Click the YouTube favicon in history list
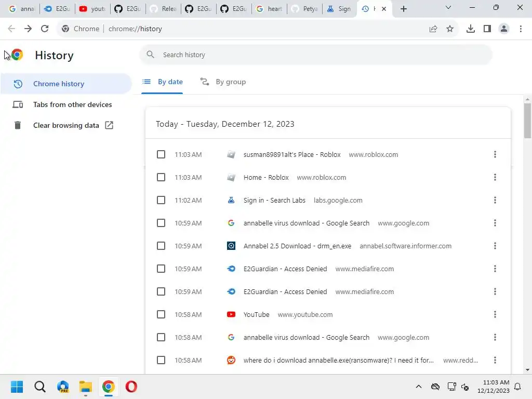 click(x=231, y=314)
